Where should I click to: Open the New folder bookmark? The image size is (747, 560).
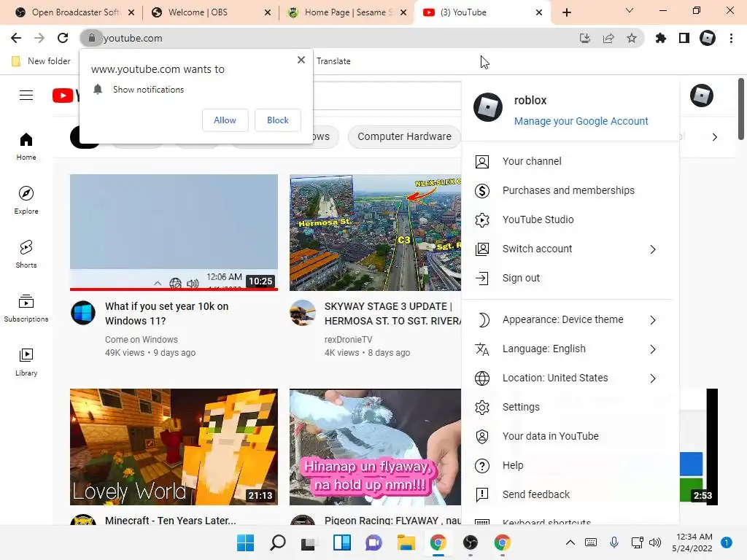click(x=41, y=61)
